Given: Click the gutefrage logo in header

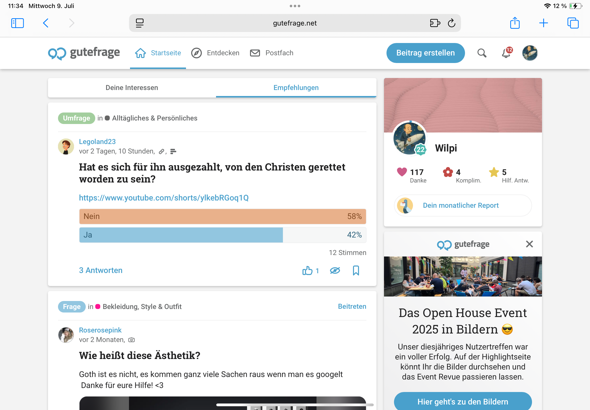Looking at the screenshot, I should 84,53.
